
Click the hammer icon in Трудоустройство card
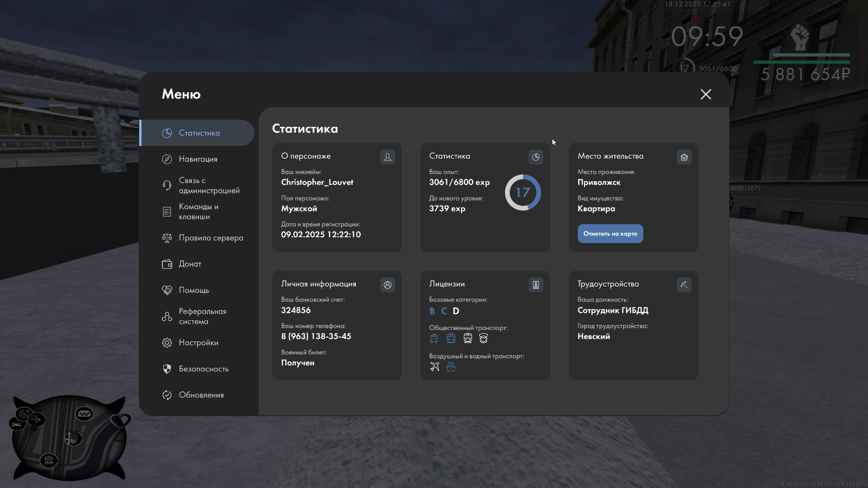[684, 285]
